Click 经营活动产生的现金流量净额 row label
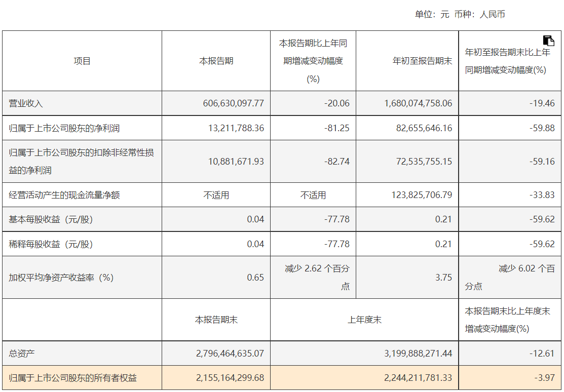Image resolution: width=564 pixels, height=392 pixels. pyautogui.click(x=64, y=195)
